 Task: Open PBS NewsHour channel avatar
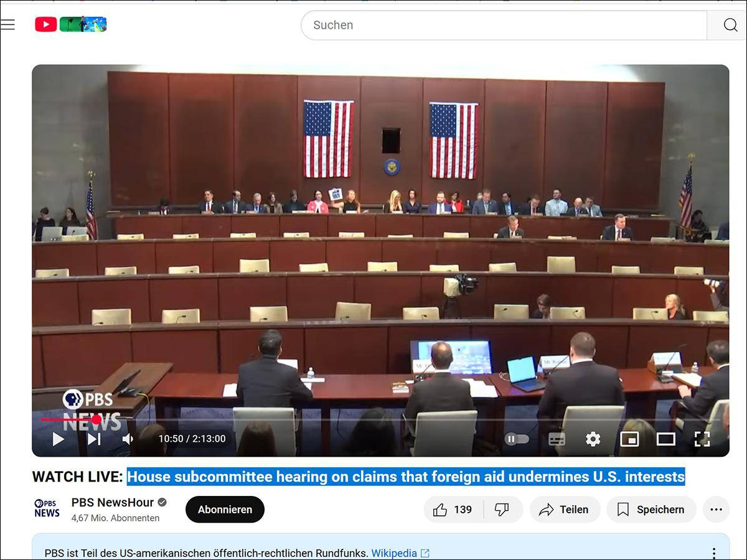point(47,508)
